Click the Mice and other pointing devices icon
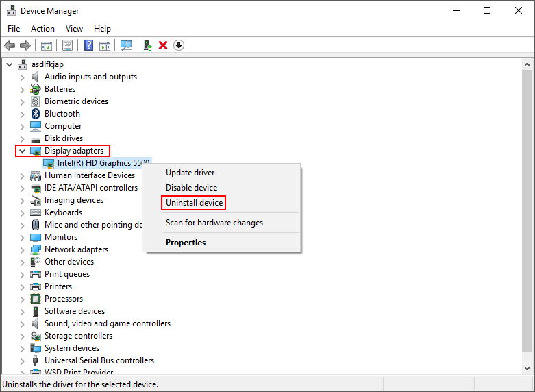 [36, 225]
